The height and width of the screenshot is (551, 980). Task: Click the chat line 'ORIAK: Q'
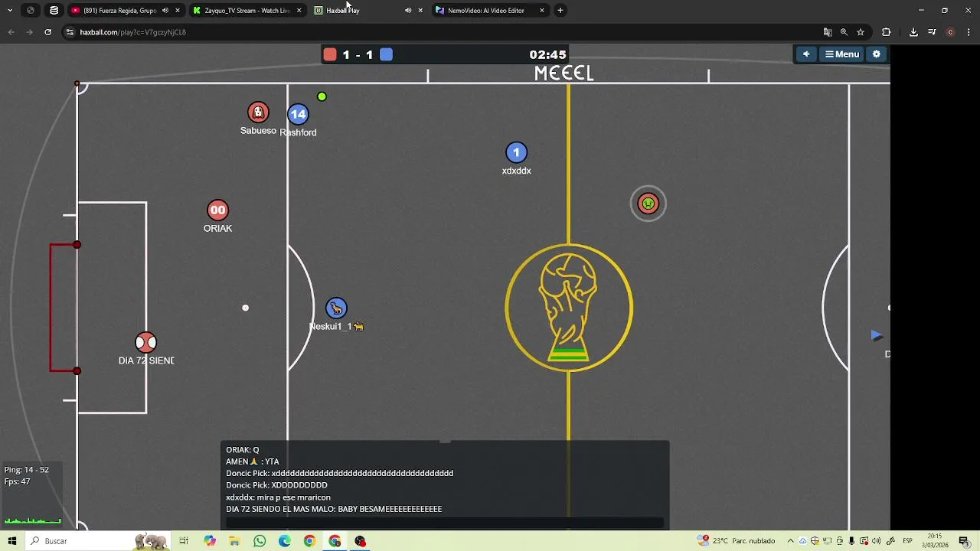[243, 450]
